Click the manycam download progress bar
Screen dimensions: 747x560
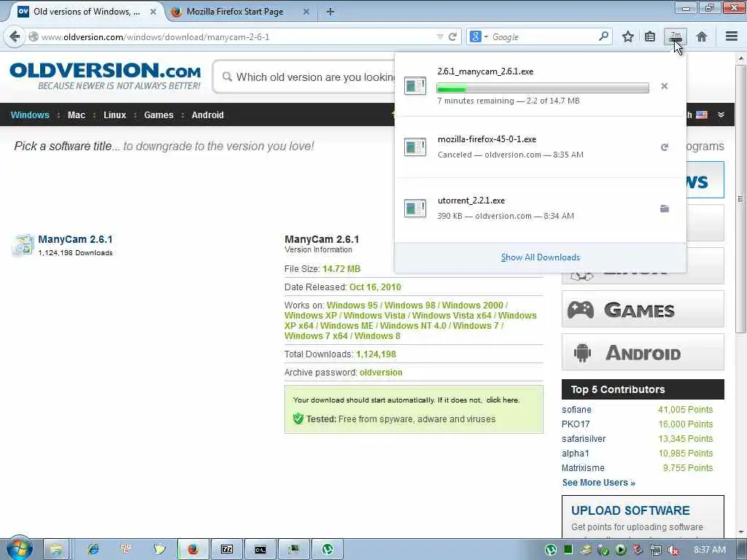coord(543,88)
